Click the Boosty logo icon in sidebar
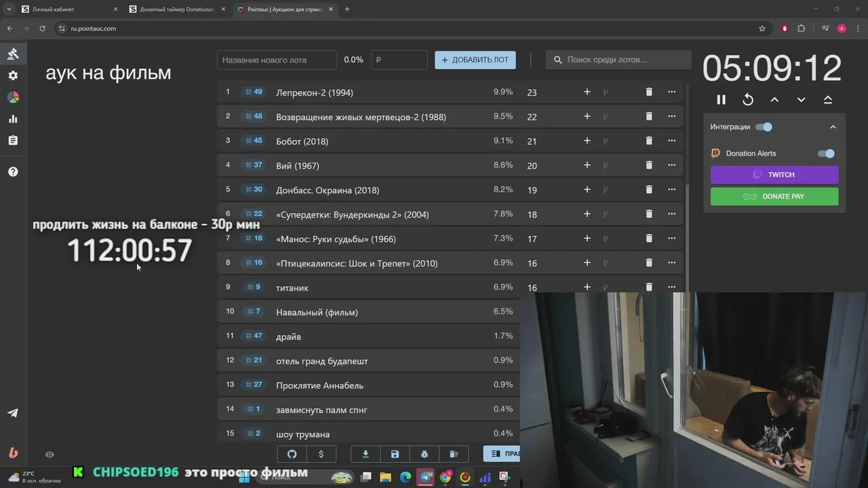The height and width of the screenshot is (488, 868). (13, 453)
